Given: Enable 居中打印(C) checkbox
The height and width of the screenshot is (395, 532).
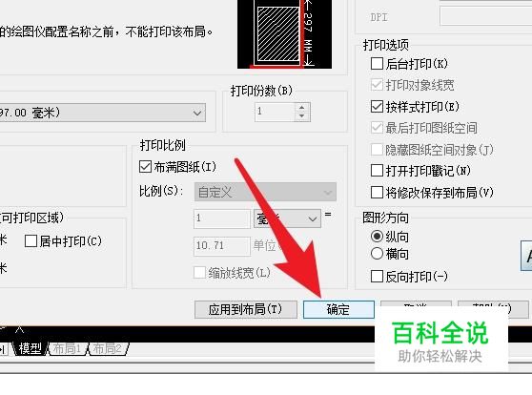Looking at the screenshot, I should [x=31, y=241].
